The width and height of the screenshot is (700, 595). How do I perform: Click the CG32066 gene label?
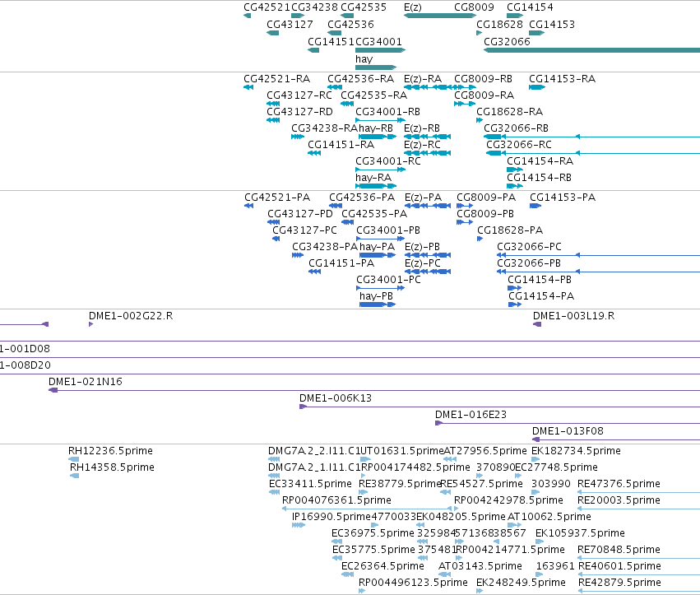pyautogui.click(x=507, y=41)
